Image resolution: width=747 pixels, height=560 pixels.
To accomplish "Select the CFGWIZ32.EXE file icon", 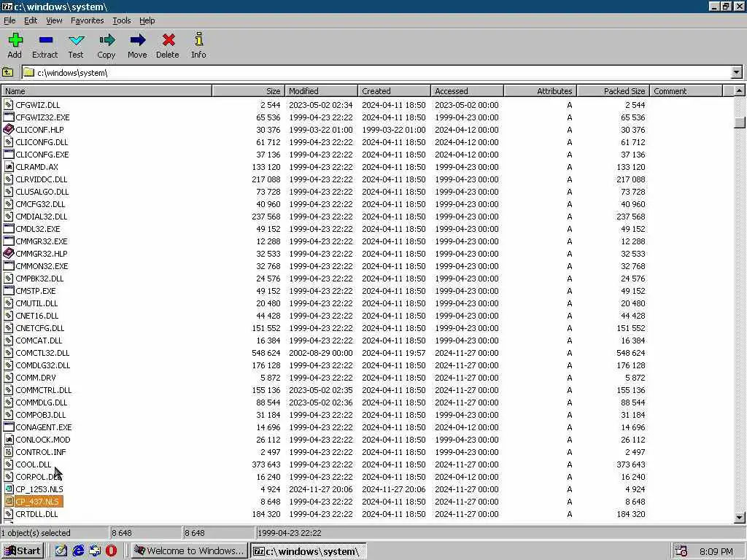I will tap(8, 117).
